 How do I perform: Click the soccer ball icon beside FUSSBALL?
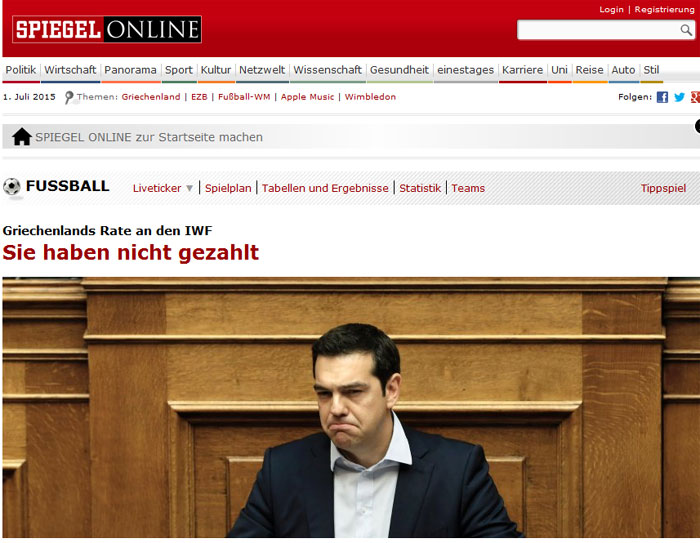point(12,187)
